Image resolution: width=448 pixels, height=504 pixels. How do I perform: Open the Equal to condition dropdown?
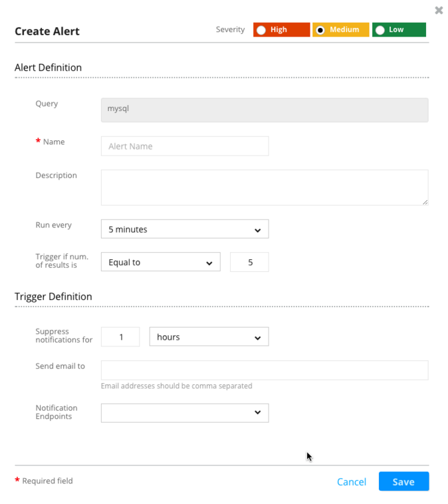[161, 262]
